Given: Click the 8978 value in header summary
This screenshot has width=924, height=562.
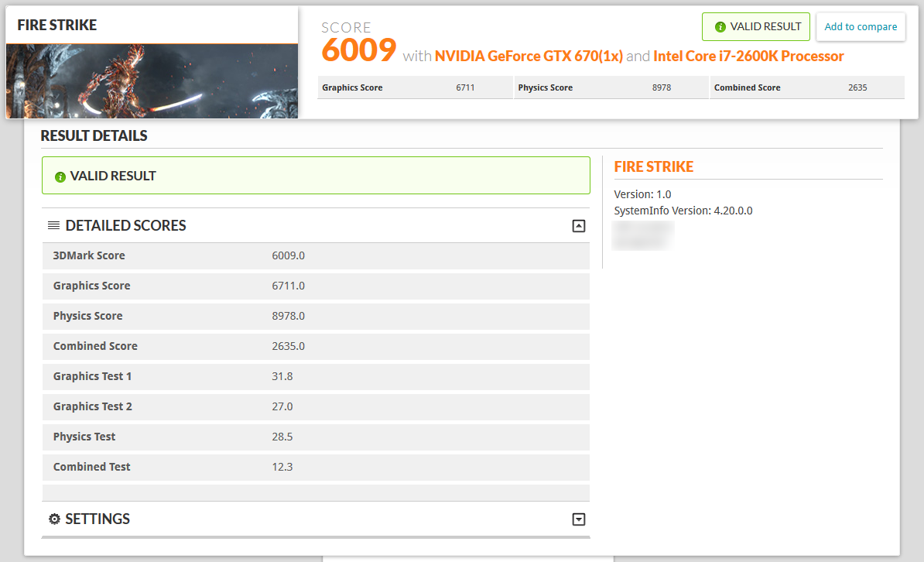Looking at the screenshot, I should [661, 87].
